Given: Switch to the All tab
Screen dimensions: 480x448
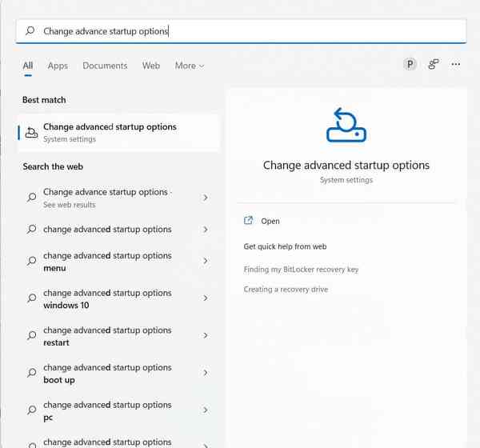Looking at the screenshot, I should pos(28,66).
